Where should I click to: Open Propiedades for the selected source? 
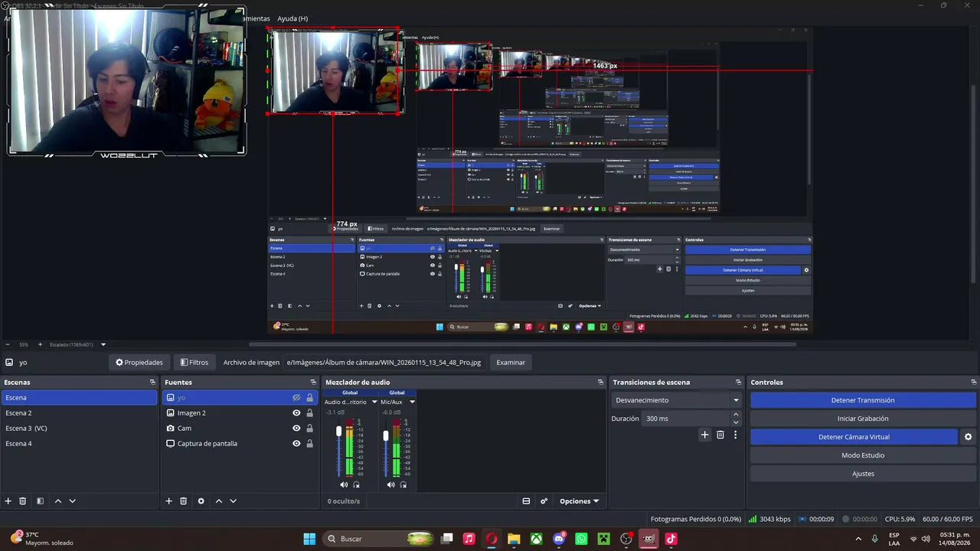(139, 363)
